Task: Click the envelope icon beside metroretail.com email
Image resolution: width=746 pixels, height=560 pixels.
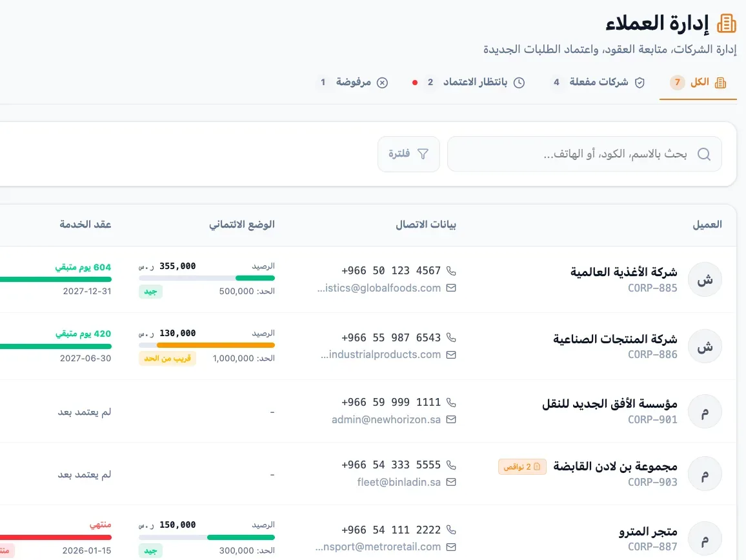Action: 451,547
